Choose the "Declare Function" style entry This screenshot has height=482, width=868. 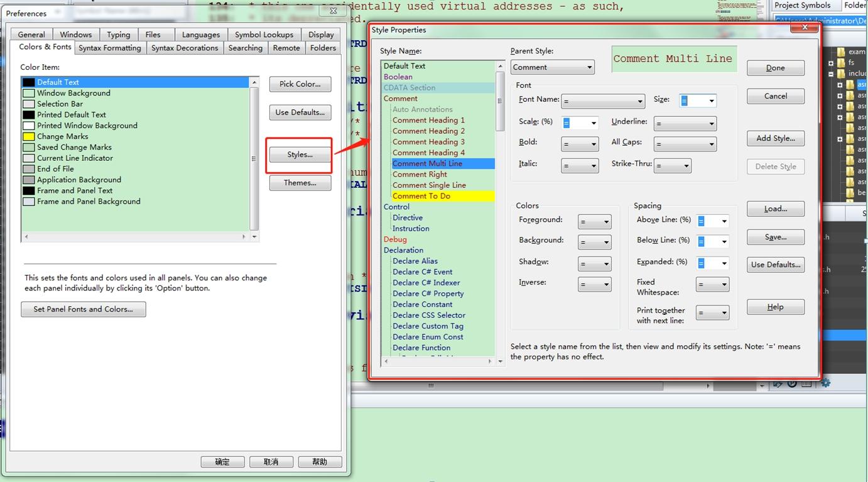[421, 348]
